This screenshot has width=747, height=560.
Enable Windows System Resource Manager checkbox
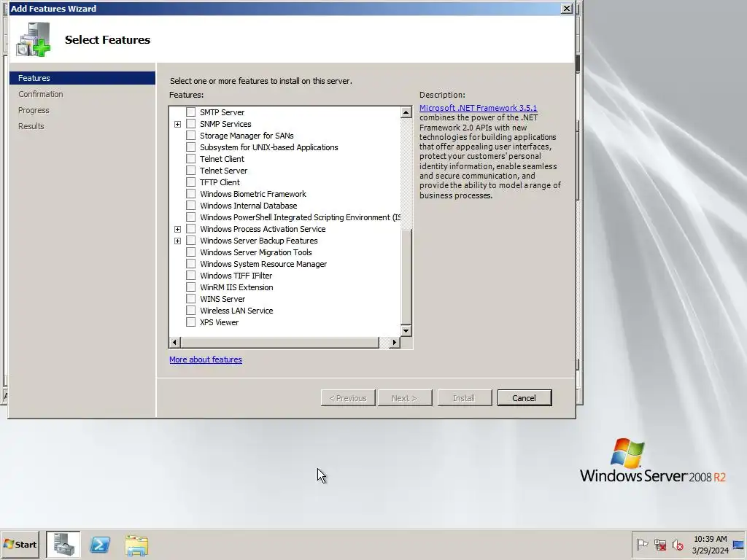coord(190,264)
